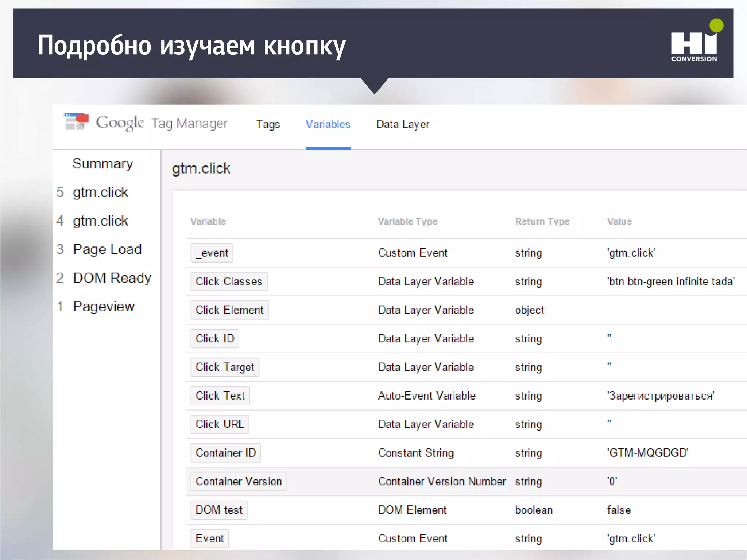747x560 pixels.
Task: Click the Container ID value GTM-MQGDGD
Action: point(647,453)
